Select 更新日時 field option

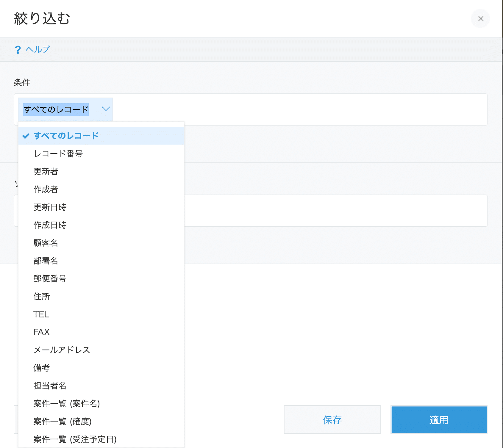[x=50, y=207]
